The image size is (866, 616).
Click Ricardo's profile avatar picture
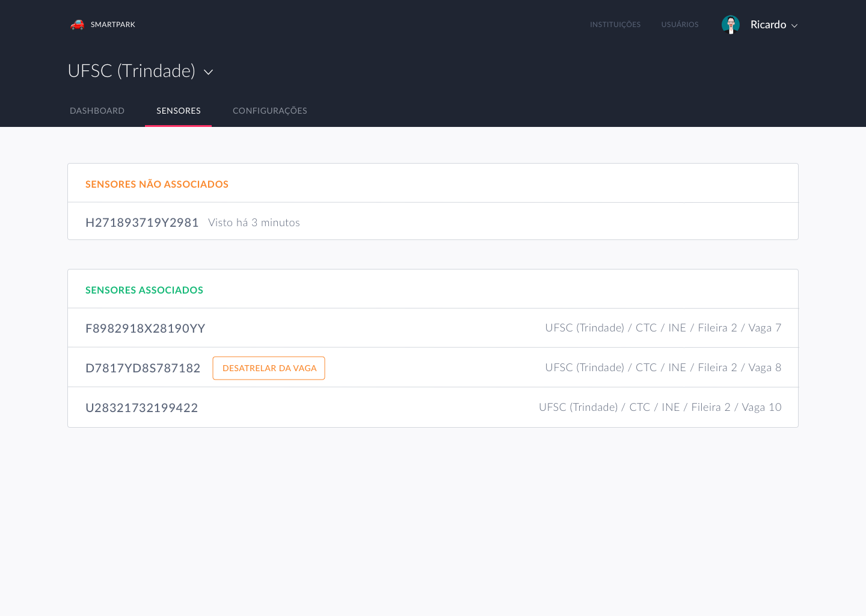(x=730, y=25)
